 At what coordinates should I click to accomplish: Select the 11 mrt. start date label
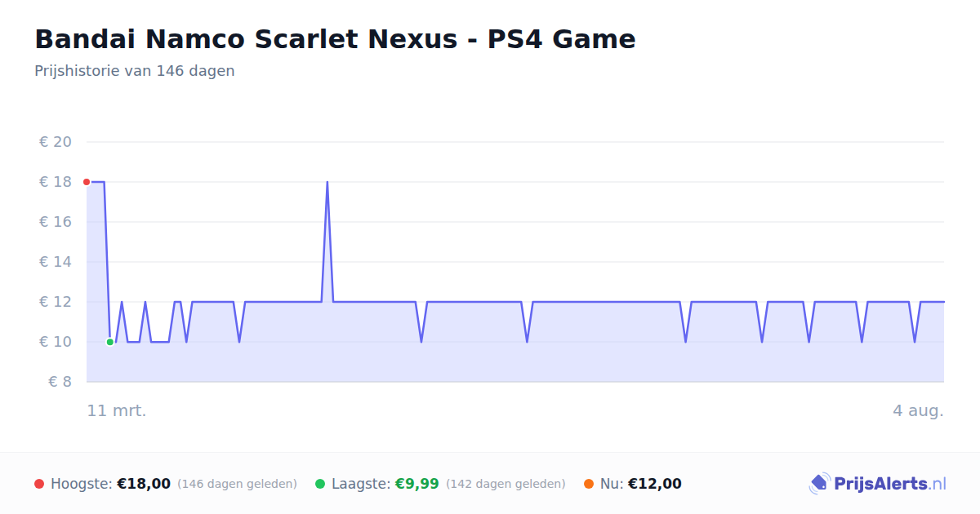click(x=117, y=410)
